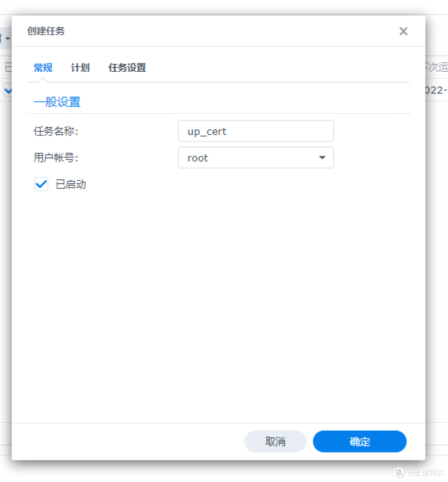Toggle the partially hidden row checkbox at left
The image size is (448, 482).
coord(7,90)
